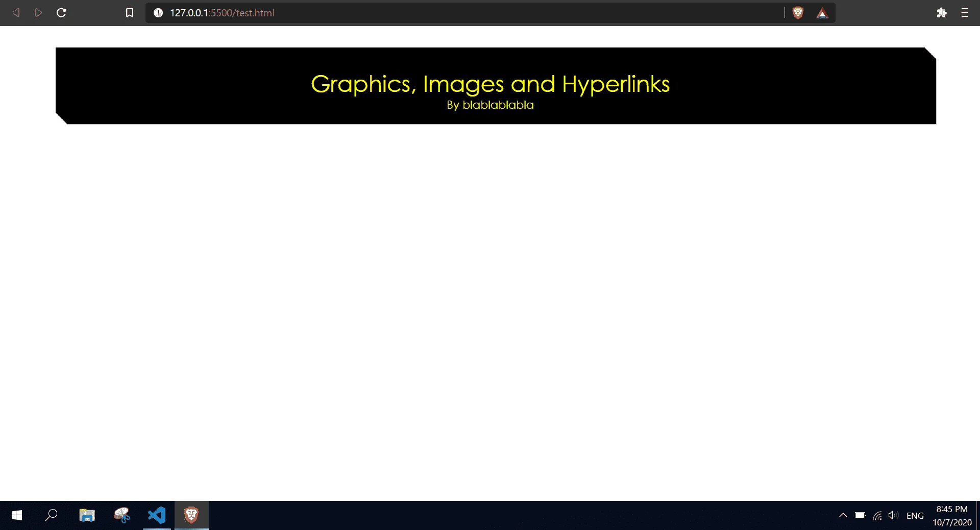Image resolution: width=980 pixels, height=530 pixels.
Task: Bookmark this page
Action: [x=130, y=13]
